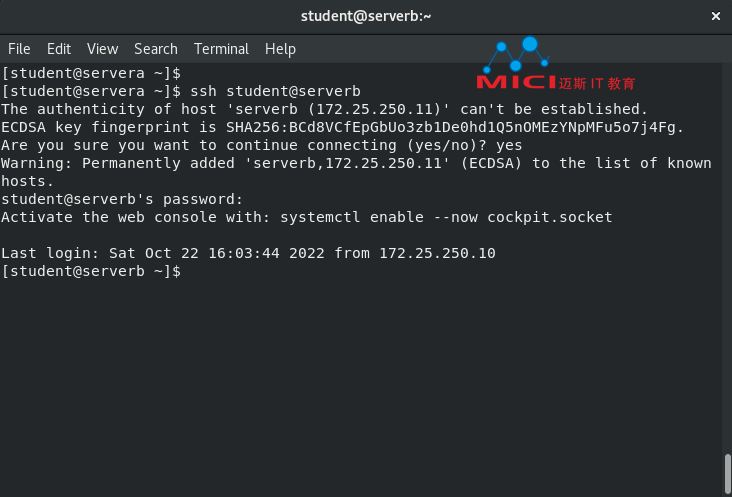Click the vertical scrollbar handle
Screen dimensions: 732x497
pos(727,473)
